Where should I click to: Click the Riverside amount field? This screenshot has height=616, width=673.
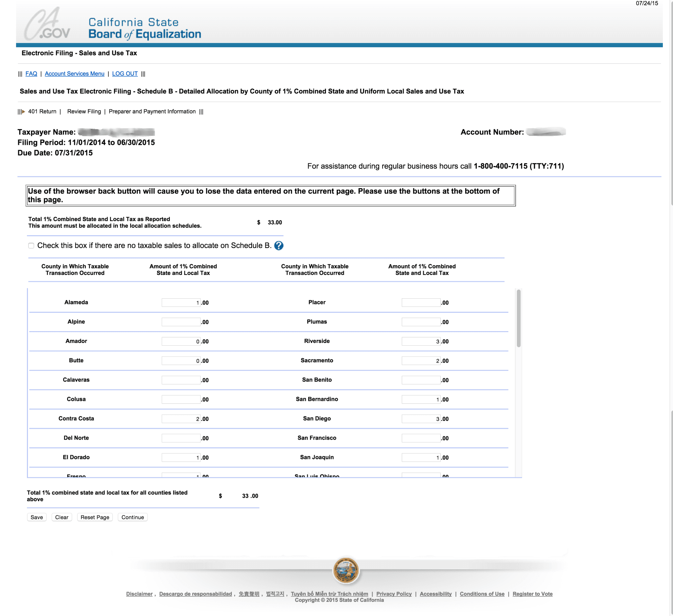pyautogui.click(x=421, y=341)
